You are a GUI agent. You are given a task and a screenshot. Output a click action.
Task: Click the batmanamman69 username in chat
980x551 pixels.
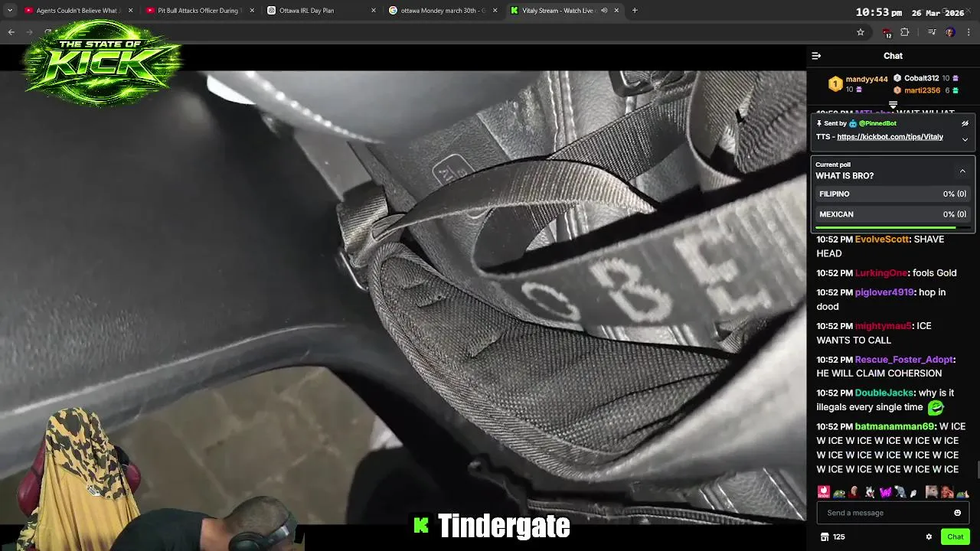click(894, 427)
